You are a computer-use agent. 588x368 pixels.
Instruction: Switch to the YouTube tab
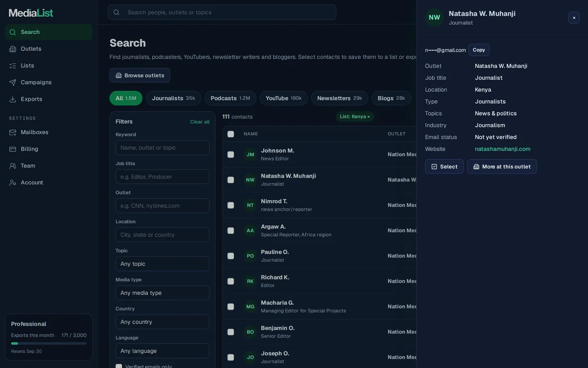coord(284,98)
